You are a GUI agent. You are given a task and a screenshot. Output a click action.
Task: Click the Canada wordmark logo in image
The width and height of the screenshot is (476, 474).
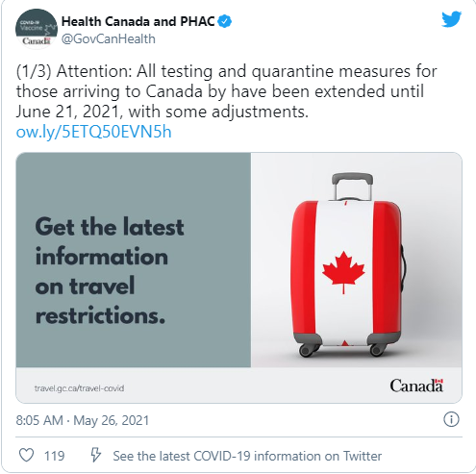point(416,386)
